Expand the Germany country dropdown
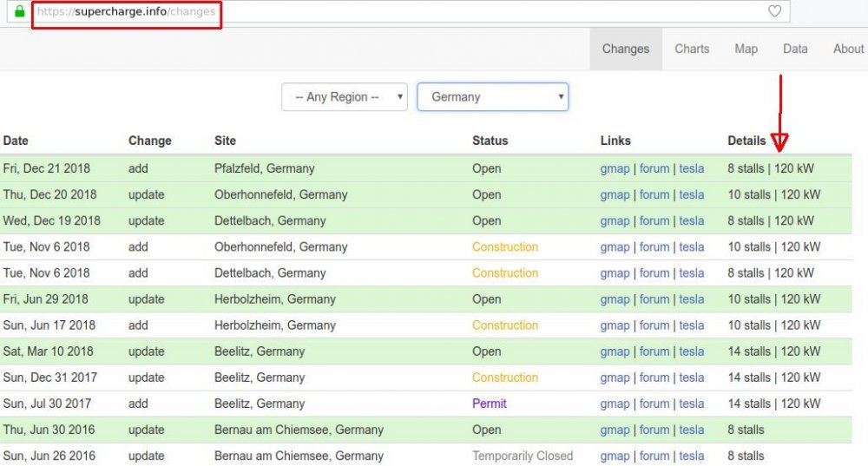868x466 pixels. click(x=492, y=97)
